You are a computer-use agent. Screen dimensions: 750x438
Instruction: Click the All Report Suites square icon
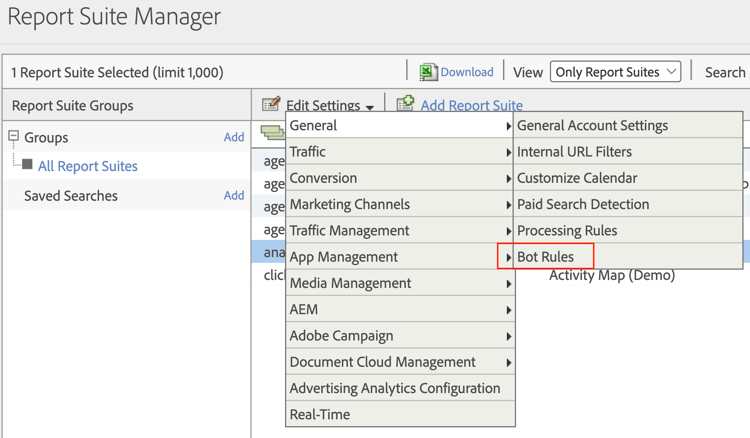point(27,165)
